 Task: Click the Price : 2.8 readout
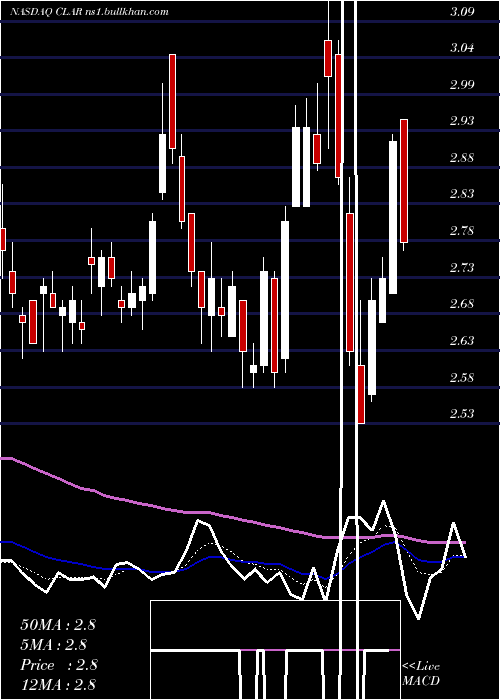click(x=59, y=665)
